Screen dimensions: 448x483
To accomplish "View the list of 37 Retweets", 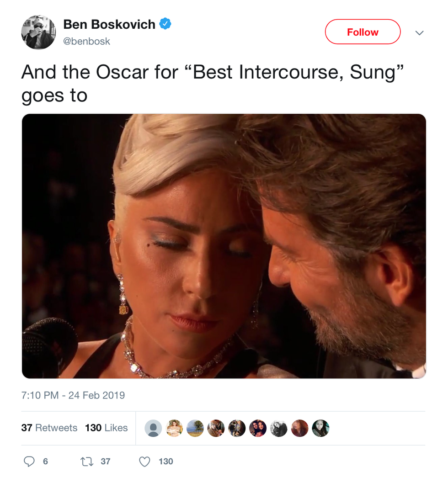I will [x=49, y=428].
